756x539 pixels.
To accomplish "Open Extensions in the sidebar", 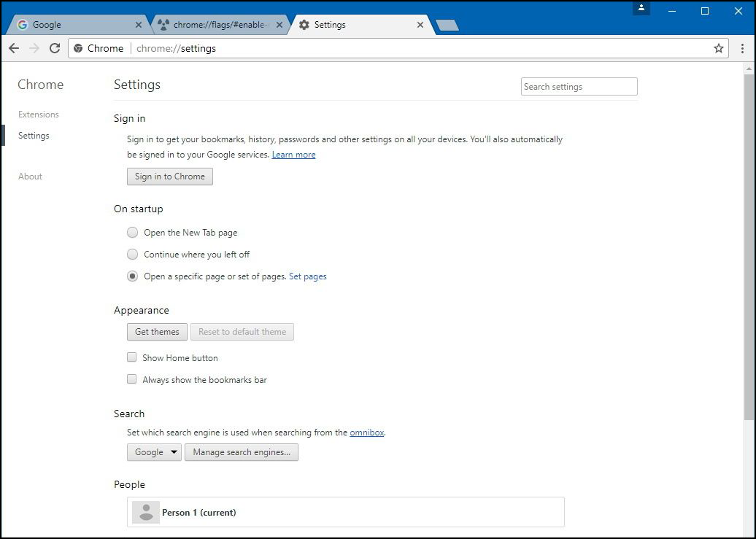I will 39,115.
